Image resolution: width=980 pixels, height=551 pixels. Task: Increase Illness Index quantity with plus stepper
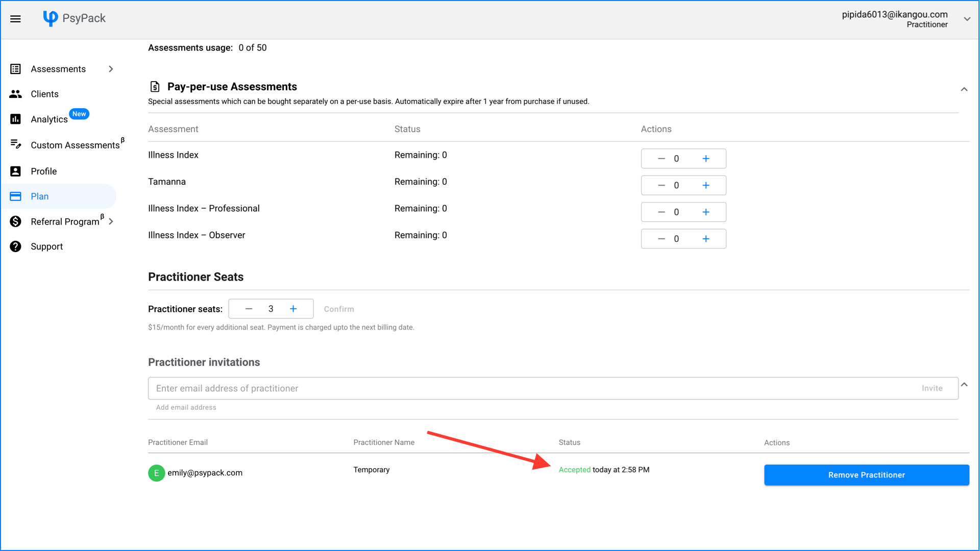pyautogui.click(x=706, y=158)
